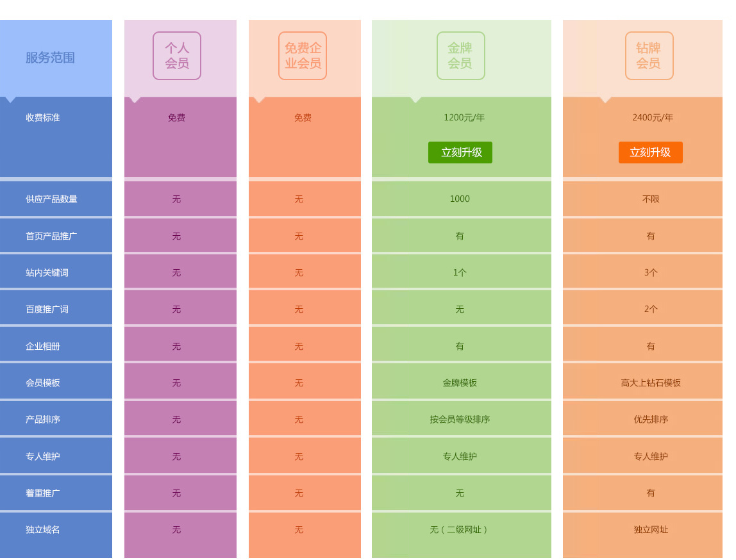Viewport: 736px width, 560px height.
Task: Click the 按会员等级排序 cell
Action: [x=460, y=420]
